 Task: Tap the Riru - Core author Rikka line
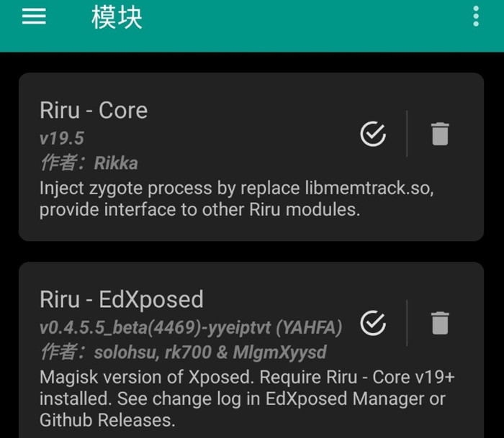coord(89,163)
